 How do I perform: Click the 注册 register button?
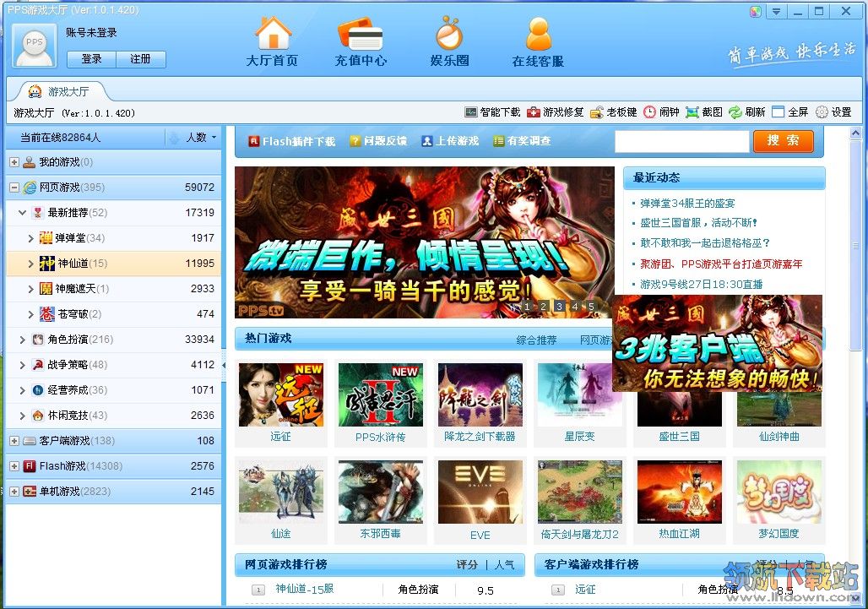tap(141, 59)
